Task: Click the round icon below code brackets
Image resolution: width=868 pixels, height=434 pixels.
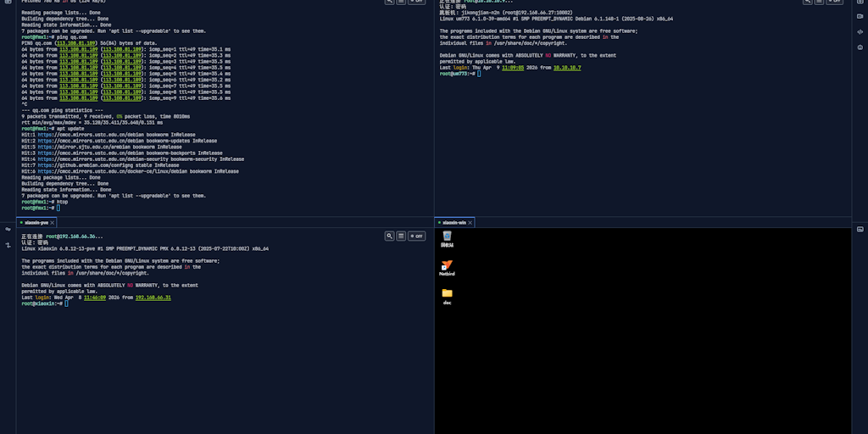Action: [x=860, y=46]
